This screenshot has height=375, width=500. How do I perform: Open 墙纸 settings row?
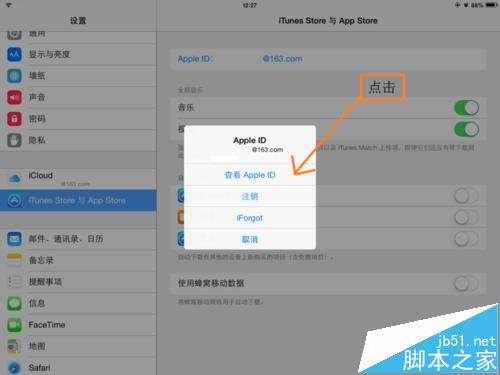(78, 76)
